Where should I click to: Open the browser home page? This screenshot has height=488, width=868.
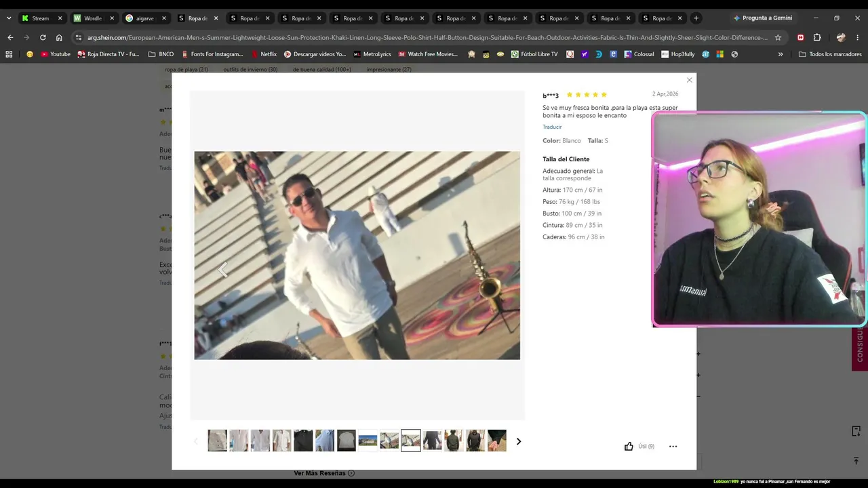coord(59,37)
